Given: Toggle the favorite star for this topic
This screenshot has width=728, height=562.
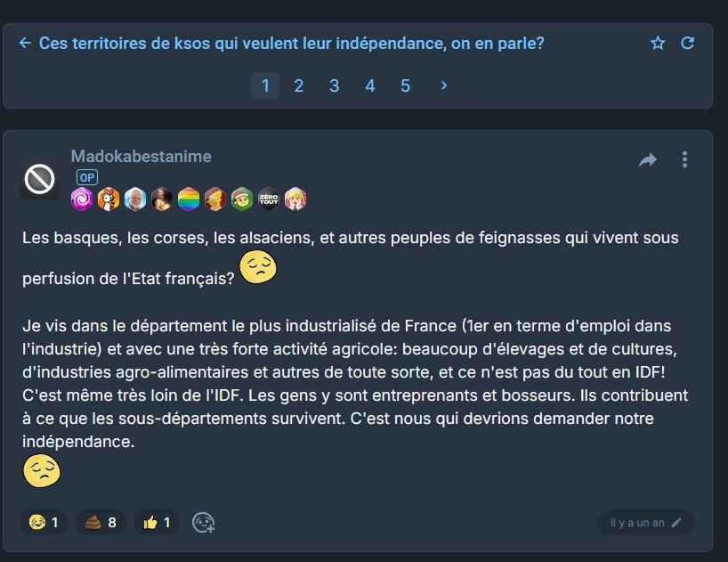Looking at the screenshot, I should coord(658,43).
